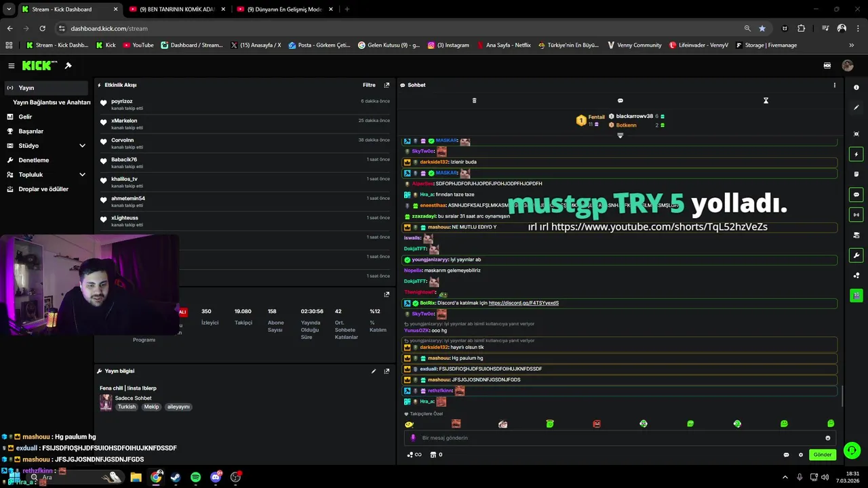Open Spotify from the taskbar
The height and width of the screenshot is (488, 868).
195,477
